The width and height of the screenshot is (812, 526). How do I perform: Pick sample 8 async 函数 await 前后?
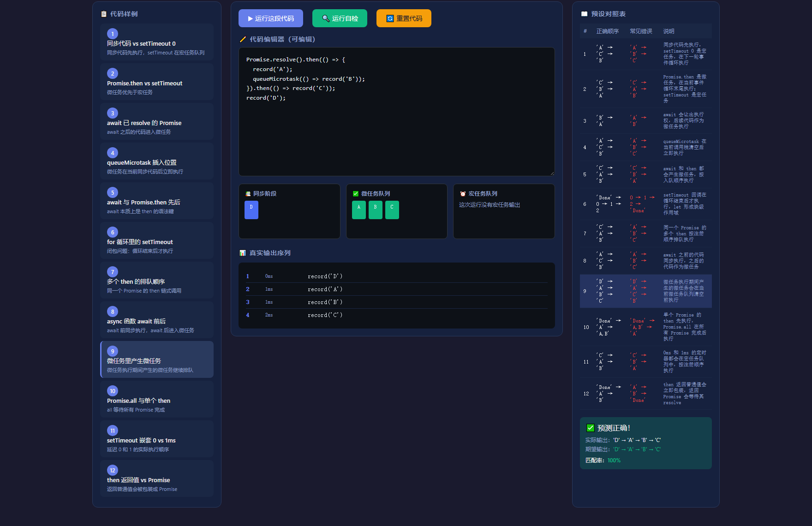157,320
